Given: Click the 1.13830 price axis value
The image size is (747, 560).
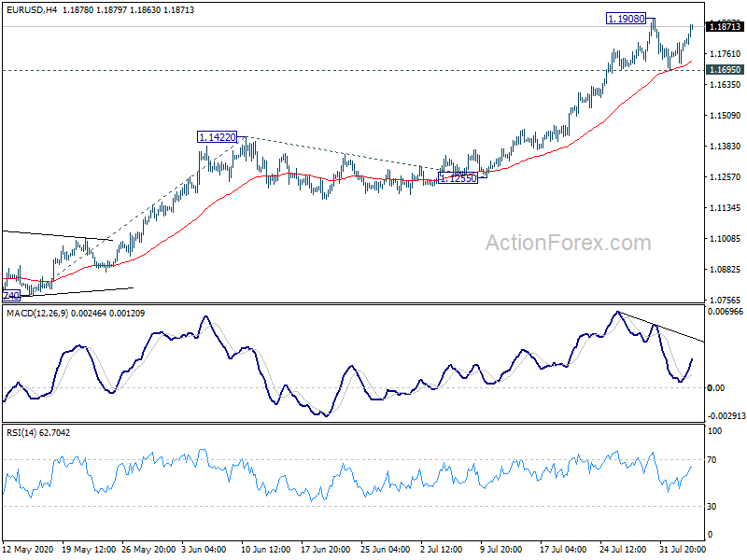Looking at the screenshot, I should point(726,147).
